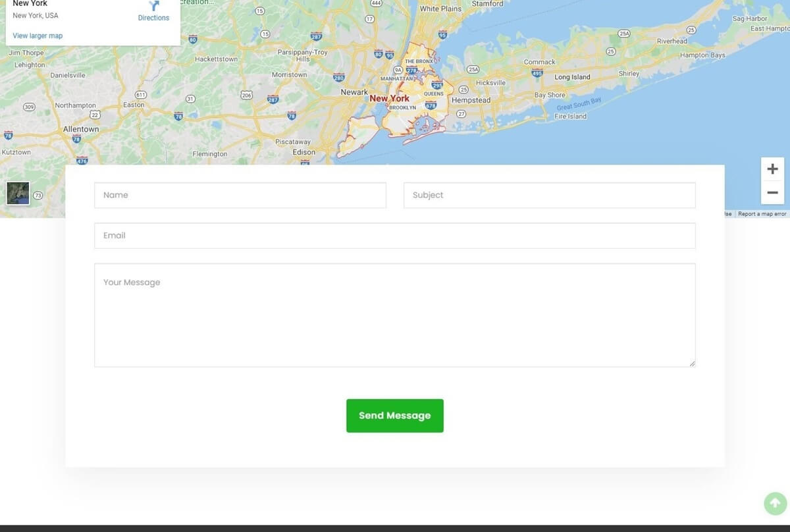
Task: Click the Hampton Bays map label
Action: point(702,55)
